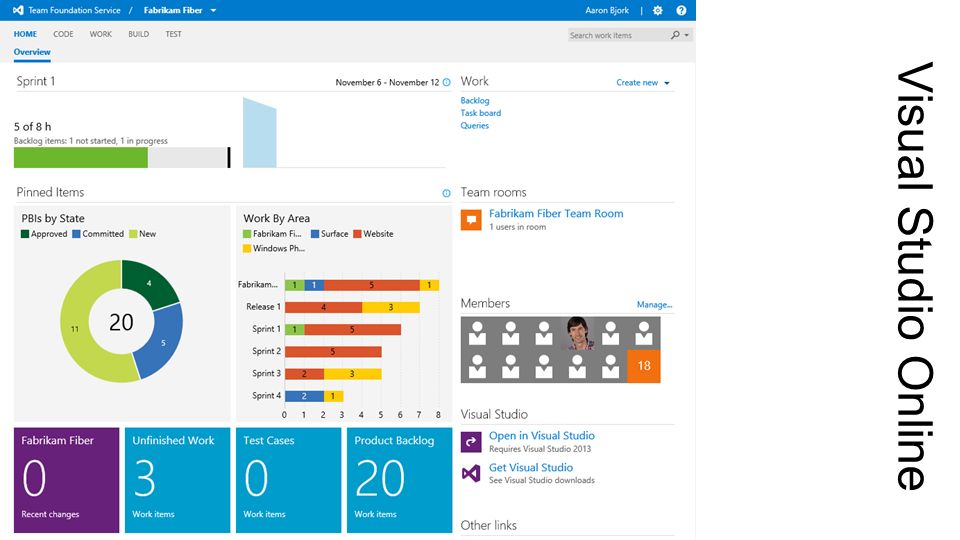Click the New legend color swatch
The image size is (960, 540).
point(133,234)
